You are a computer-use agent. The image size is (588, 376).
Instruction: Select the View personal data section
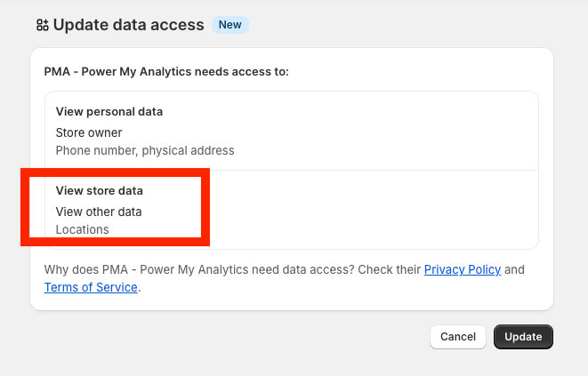pyautogui.click(x=292, y=131)
